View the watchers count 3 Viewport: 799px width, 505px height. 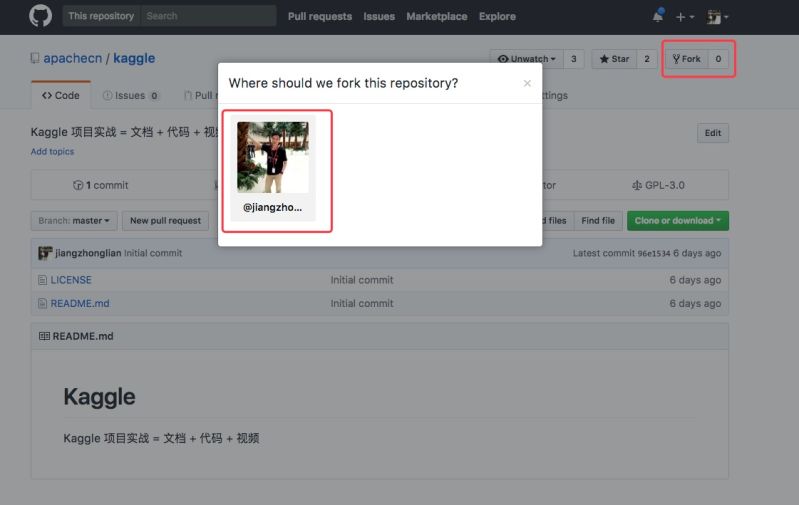point(574,59)
